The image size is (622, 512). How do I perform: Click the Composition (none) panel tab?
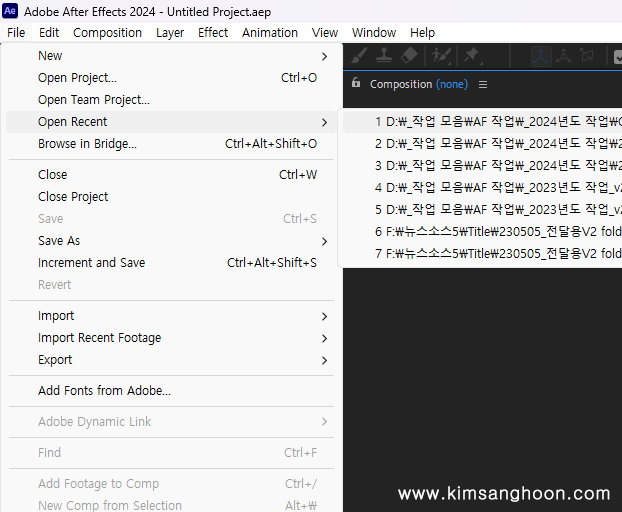tap(419, 84)
